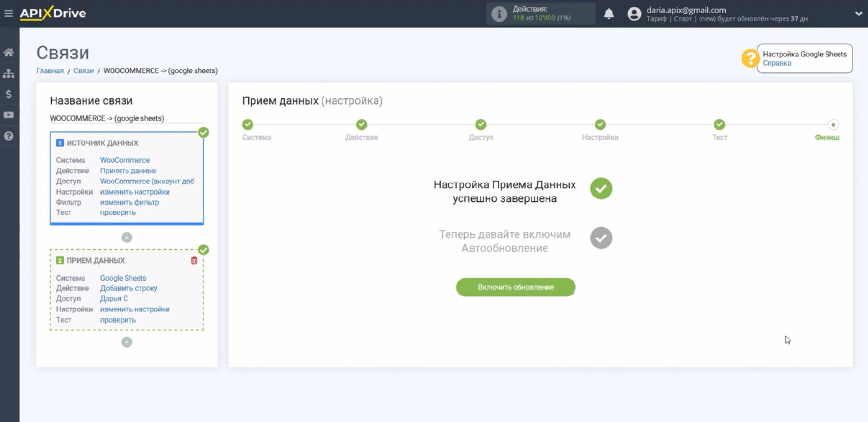Open the video tutorials sidebar icon
Image resolution: width=868 pixels, height=422 pixels.
9,115
